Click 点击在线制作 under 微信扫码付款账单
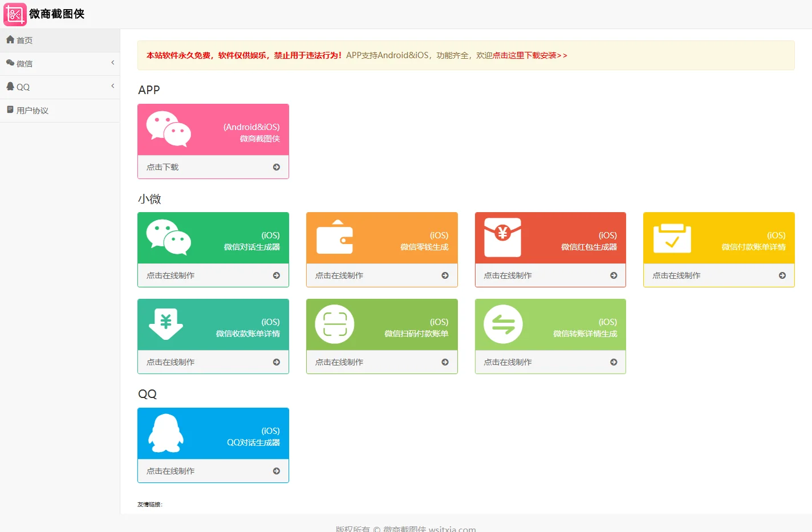 click(339, 362)
